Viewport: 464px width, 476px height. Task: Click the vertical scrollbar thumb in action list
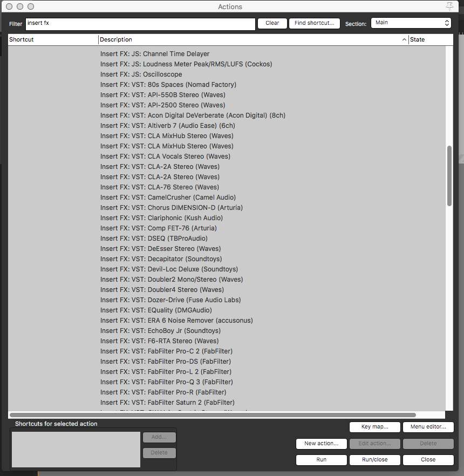(x=449, y=176)
